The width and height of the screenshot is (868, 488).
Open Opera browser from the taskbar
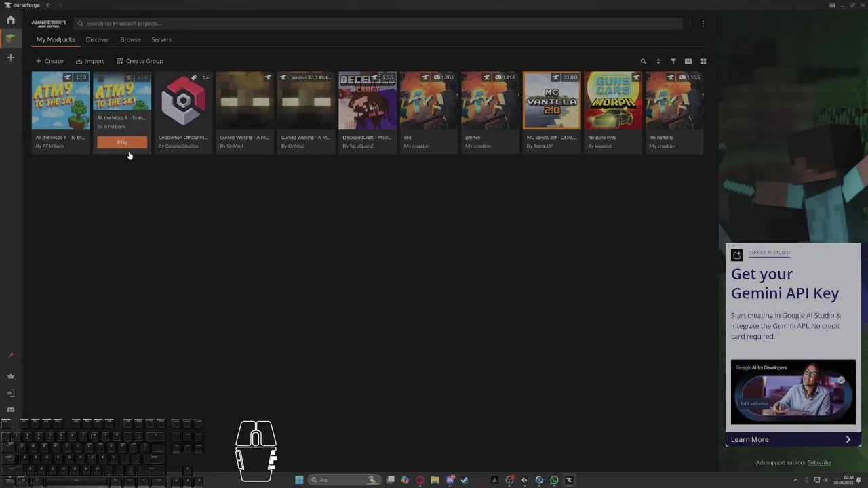(x=420, y=480)
